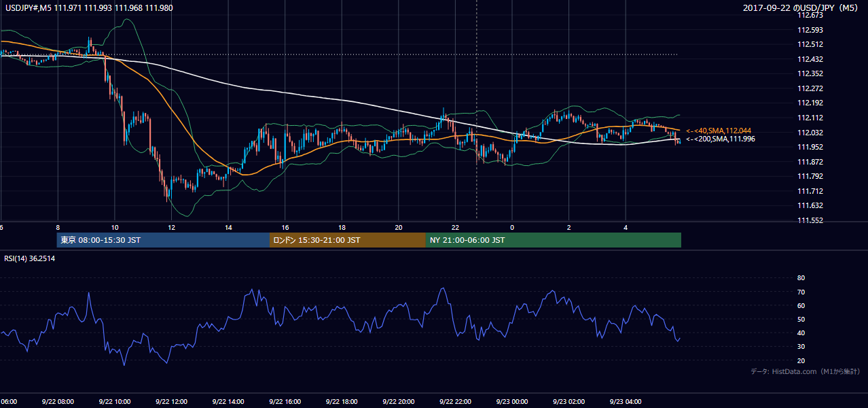Click price axis label 111.552
Image resolution: width=868 pixels, height=408 pixels.
(810, 220)
